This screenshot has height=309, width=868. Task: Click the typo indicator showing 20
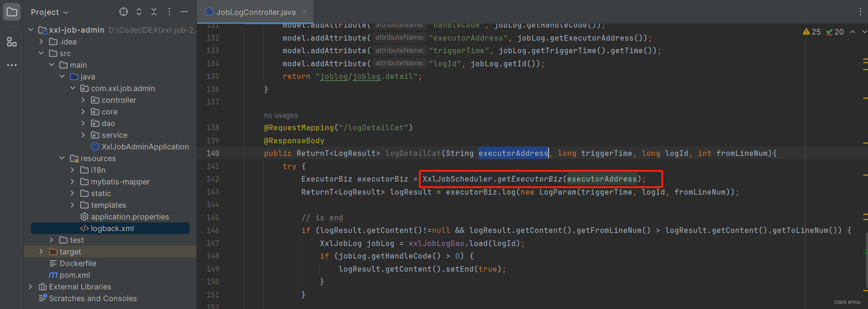coord(835,32)
